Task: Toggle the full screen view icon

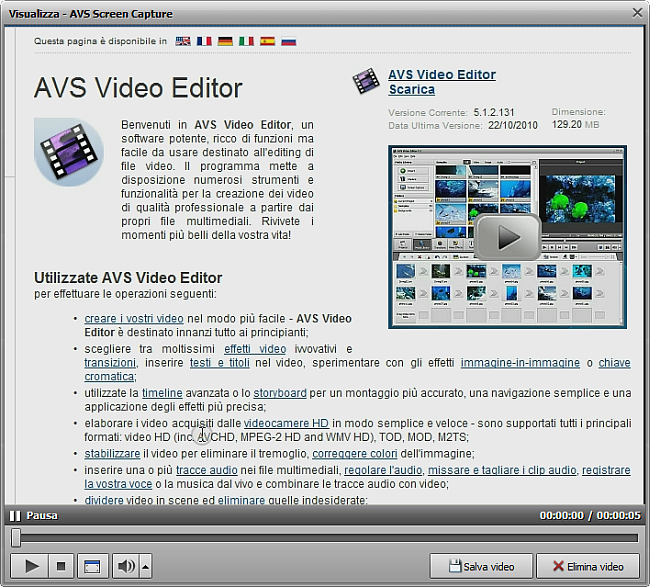Action: click(92, 566)
